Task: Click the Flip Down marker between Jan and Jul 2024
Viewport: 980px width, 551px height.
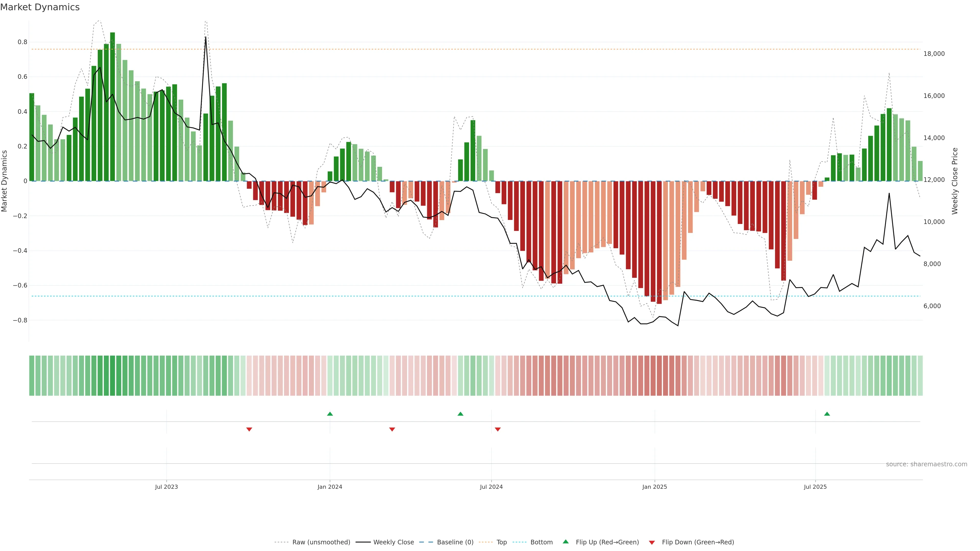Action: coord(392,429)
